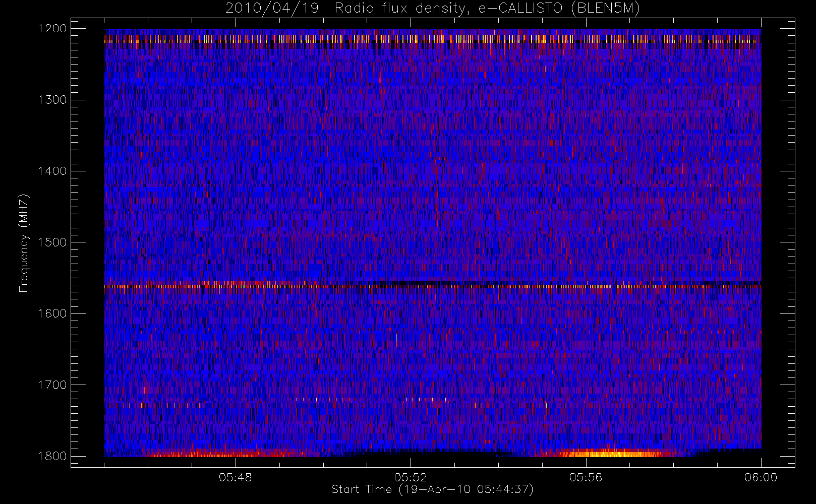Viewport: 816px width, 504px height.
Task: Click the 1400 frequency tick label
Action: click(52, 171)
